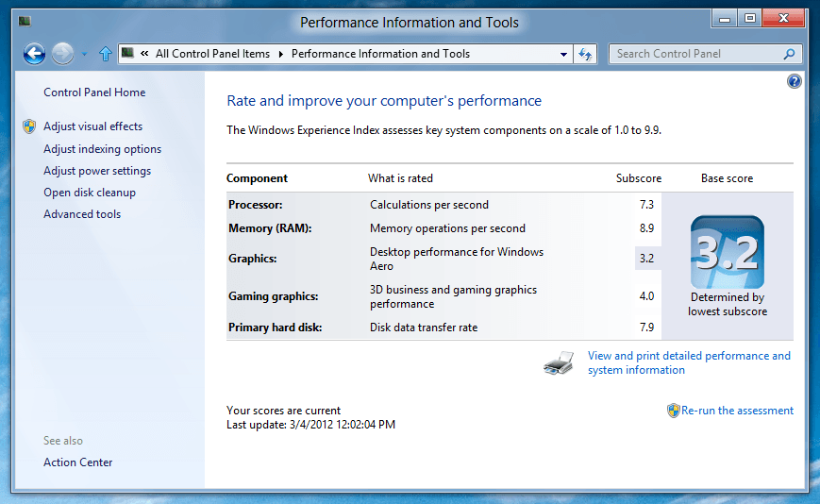Screen dimensions: 820x504
Task: Select the Primary hard disk subscore 7.9
Action: 646,328
